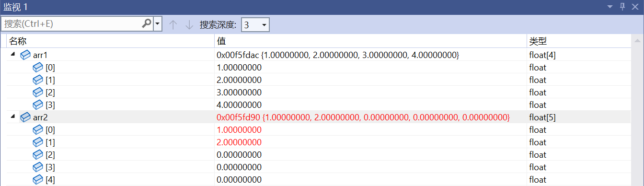Screen dimensions: 644x186
Task: Click the black 1.00000000 value in arr1
Action: [239, 68]
